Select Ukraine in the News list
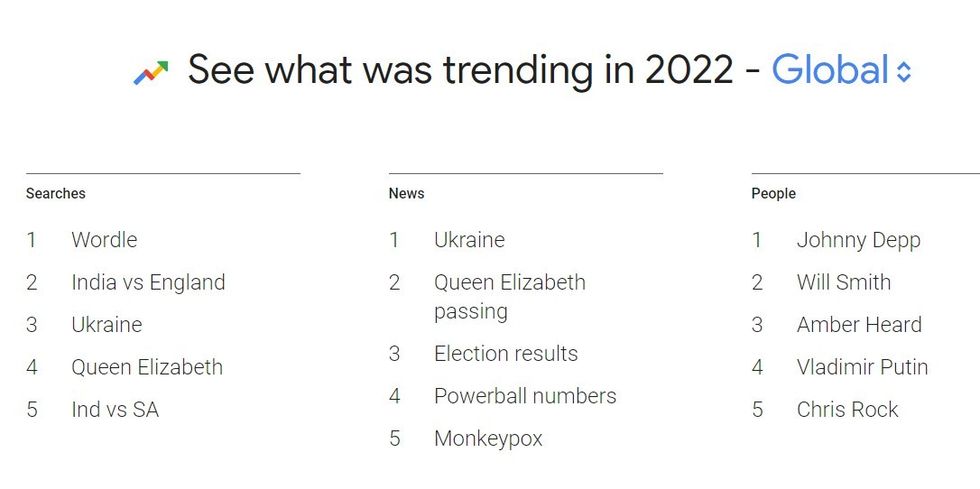The height and width of the screenshot is (489, 980). point(469,240)
